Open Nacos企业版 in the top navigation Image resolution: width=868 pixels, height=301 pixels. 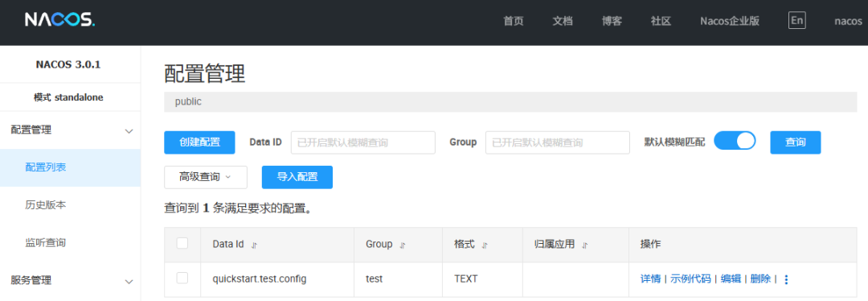730,21
